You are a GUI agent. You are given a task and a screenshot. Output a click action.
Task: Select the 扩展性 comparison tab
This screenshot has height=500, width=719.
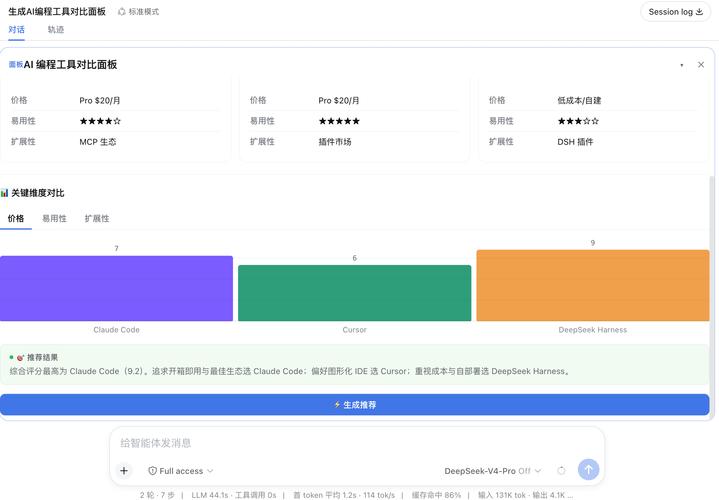[x=97, y=219]
